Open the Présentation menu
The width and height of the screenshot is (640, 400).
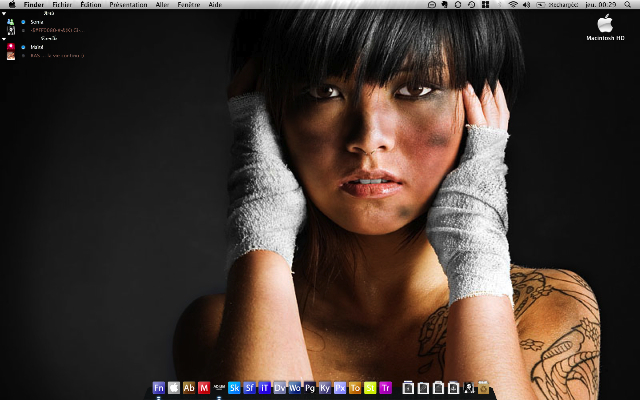[128, 4]
